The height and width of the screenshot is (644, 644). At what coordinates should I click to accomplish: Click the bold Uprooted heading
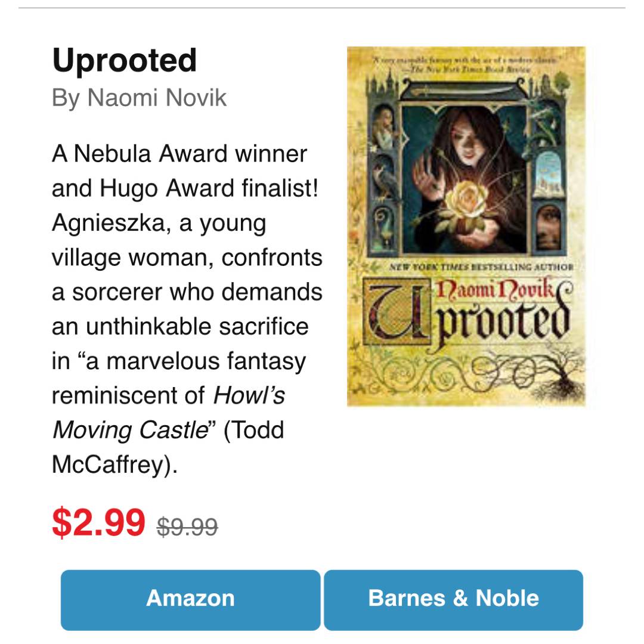(125, 61)
